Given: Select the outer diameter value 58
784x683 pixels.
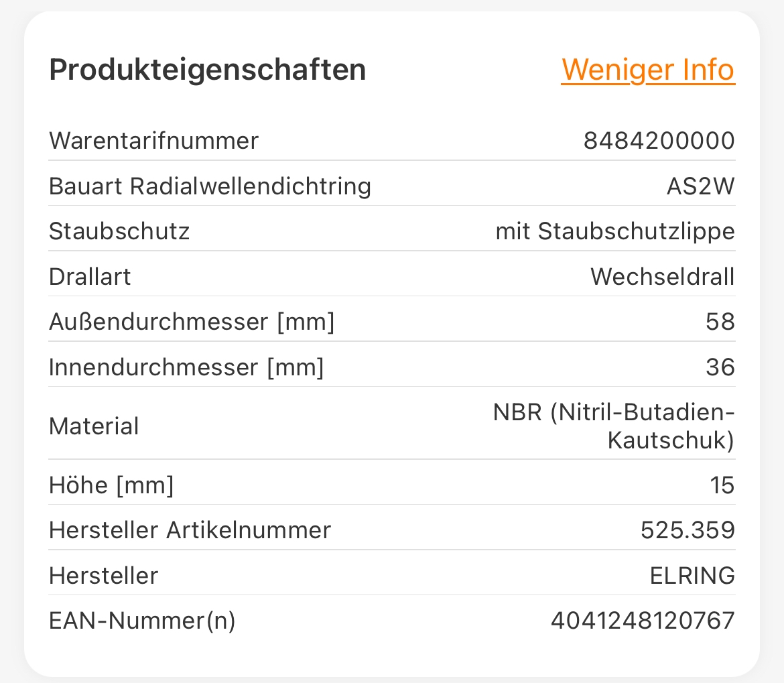Looking at the screenshot, I should 720,322.
